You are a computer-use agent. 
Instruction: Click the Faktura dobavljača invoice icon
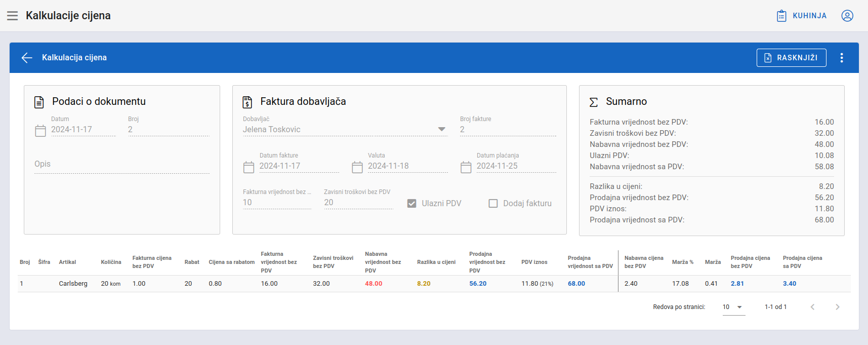pos(247,102)
